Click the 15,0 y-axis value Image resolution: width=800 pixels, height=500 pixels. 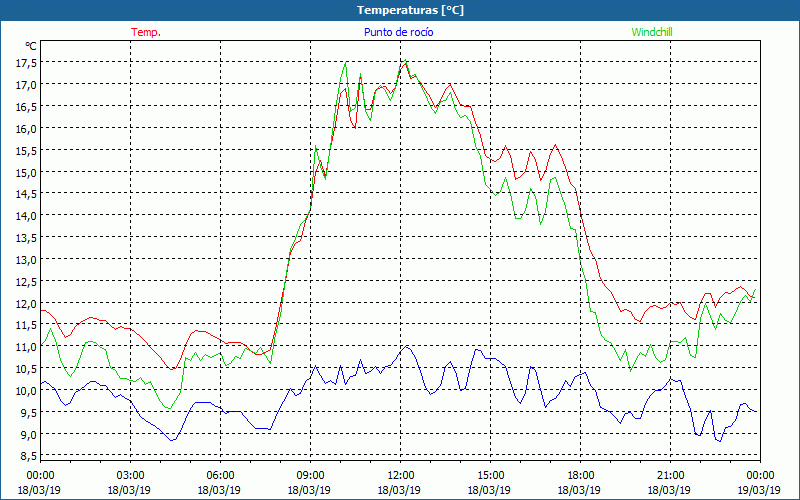(27, 172)
